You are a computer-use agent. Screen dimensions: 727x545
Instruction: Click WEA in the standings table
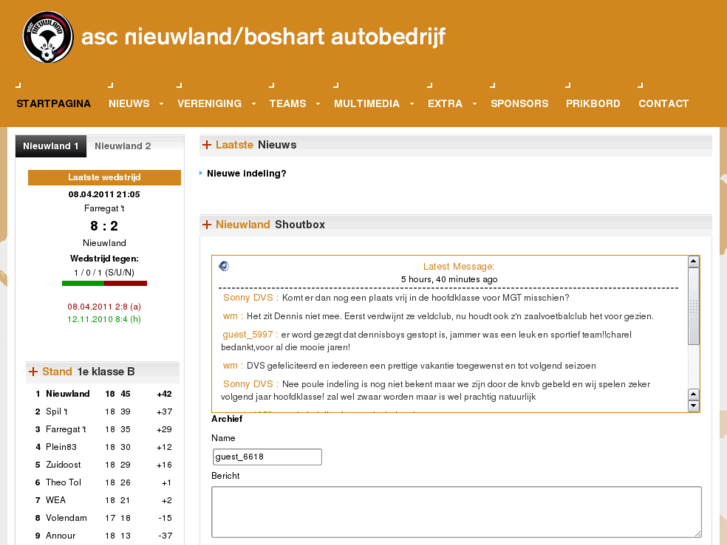[56, 500]
